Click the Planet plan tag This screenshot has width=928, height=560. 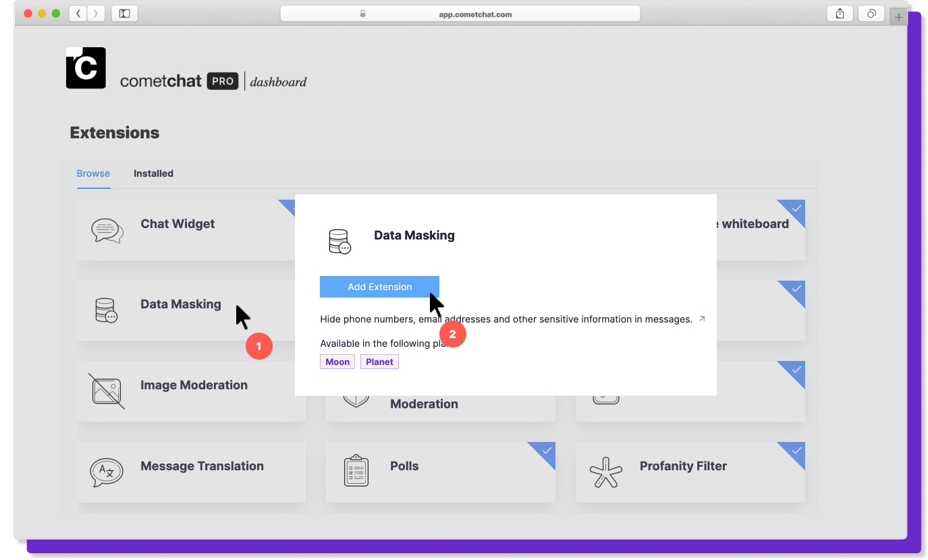(379, 362)
